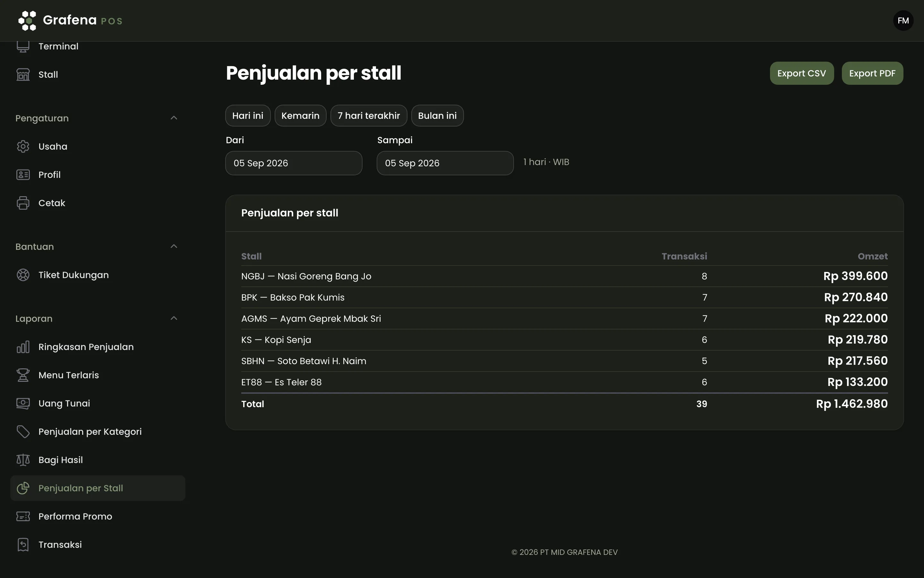Click the NGBJ — Nasi Goreng Bang Jo row
The width and height of the screenshot is (924, 578).
click(564, 276)
